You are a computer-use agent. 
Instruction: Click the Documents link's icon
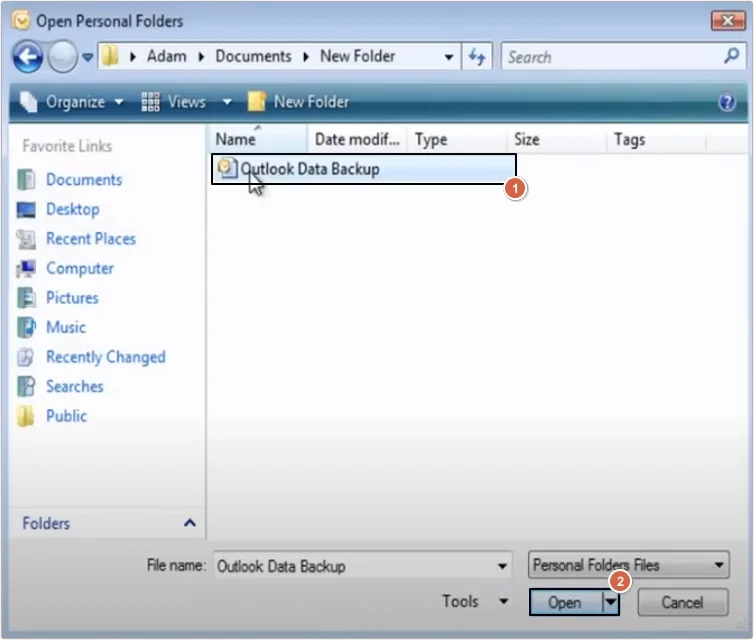(x=26, y=180)
